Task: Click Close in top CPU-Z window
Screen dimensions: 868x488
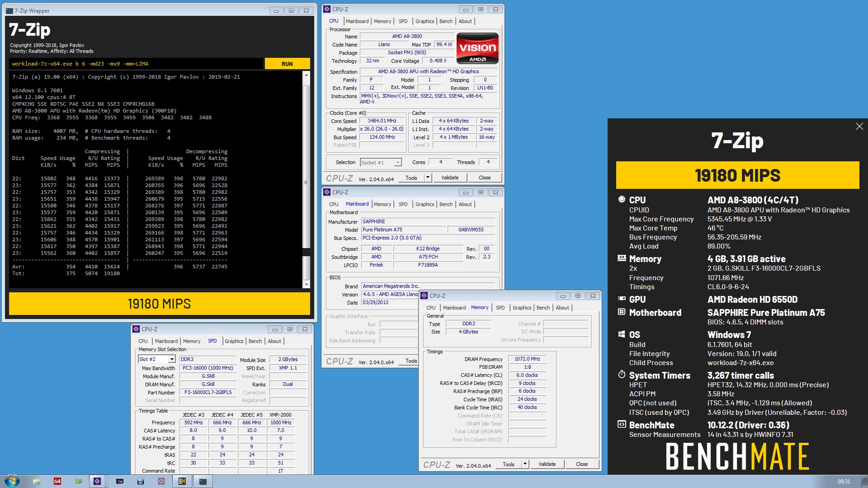Action: click(x=485, y=178)
